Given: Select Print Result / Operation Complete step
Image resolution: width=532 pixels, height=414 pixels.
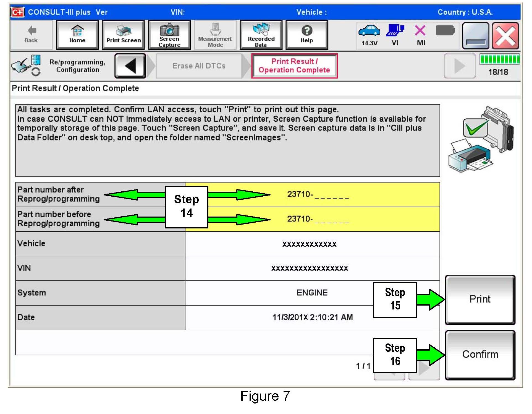Looking at the screenshot, I should click(x=294, y=66).
